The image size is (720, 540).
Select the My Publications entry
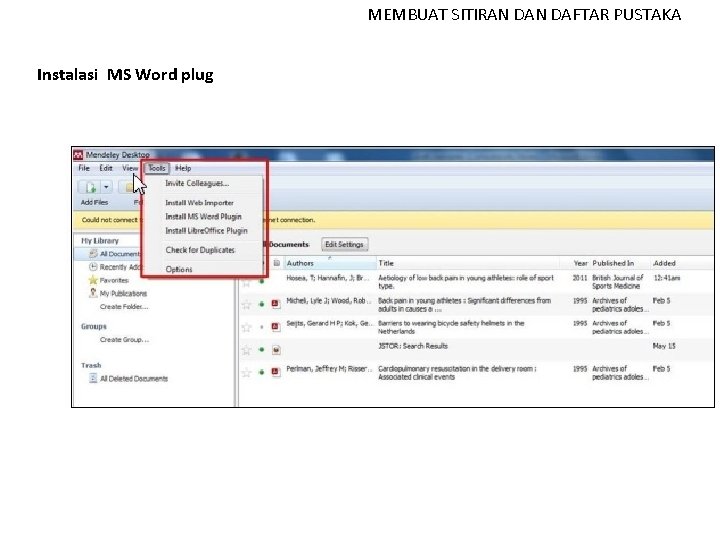click(x=123, y=293)
